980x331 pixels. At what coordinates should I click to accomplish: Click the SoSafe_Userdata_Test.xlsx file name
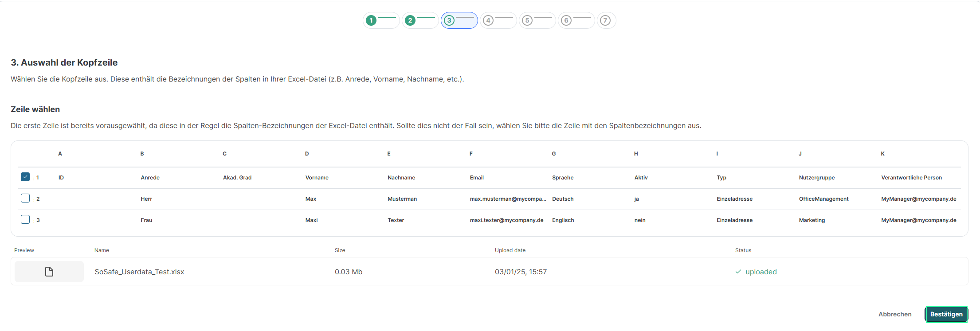pyautogui.click(x=139, y=272)
